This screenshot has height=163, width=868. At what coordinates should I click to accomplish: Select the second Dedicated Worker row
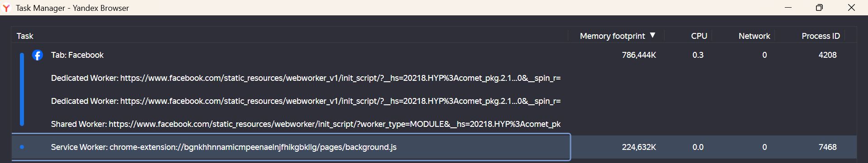click(x=434, y=101)
